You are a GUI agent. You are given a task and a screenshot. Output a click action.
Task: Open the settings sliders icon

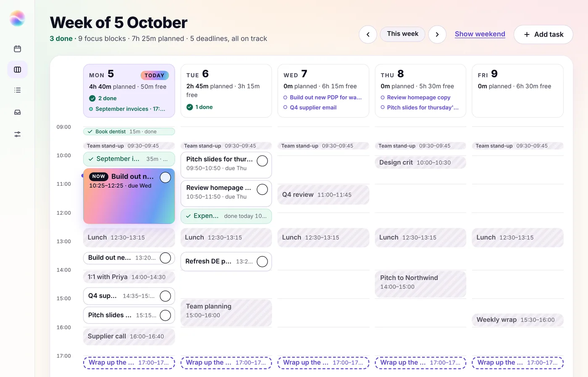(x=17, y=134)
